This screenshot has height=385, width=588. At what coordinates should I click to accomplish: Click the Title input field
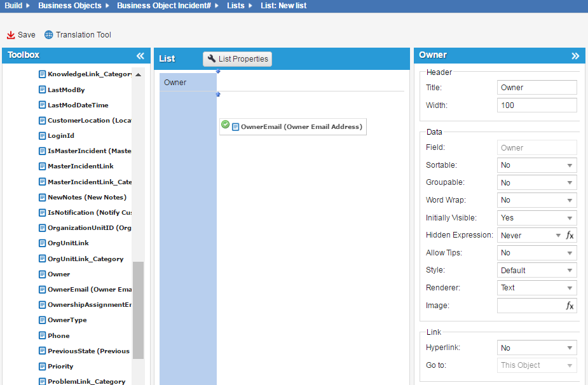coord(537,88)
